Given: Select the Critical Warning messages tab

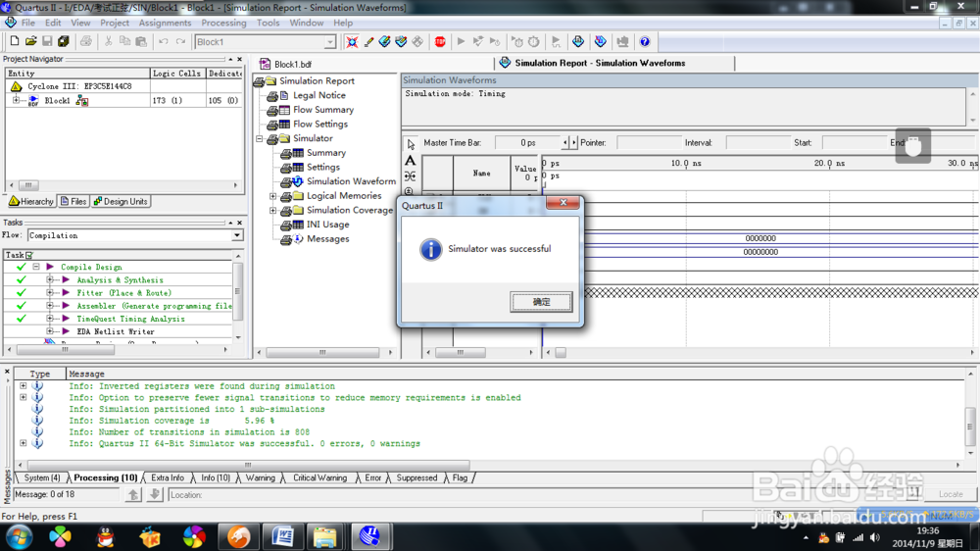Looking at the screenshot, I should click(320, 477).
